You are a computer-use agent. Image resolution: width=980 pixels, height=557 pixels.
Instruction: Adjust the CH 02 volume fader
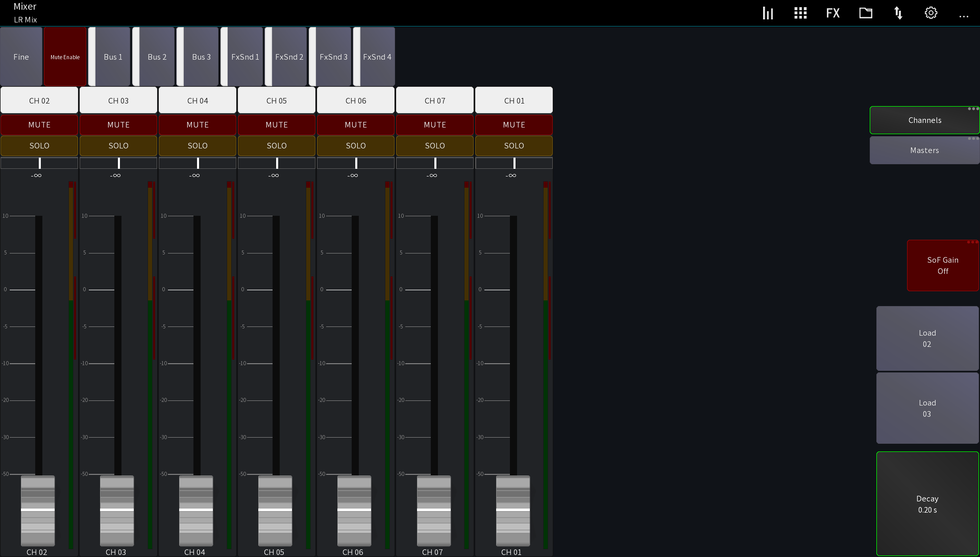click(x=37, y=510)
